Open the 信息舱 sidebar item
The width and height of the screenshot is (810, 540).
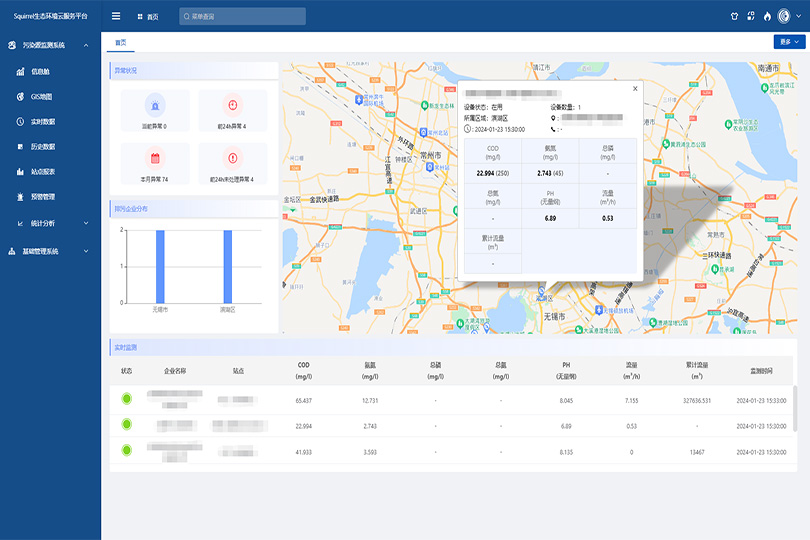(x=40, y=71)
